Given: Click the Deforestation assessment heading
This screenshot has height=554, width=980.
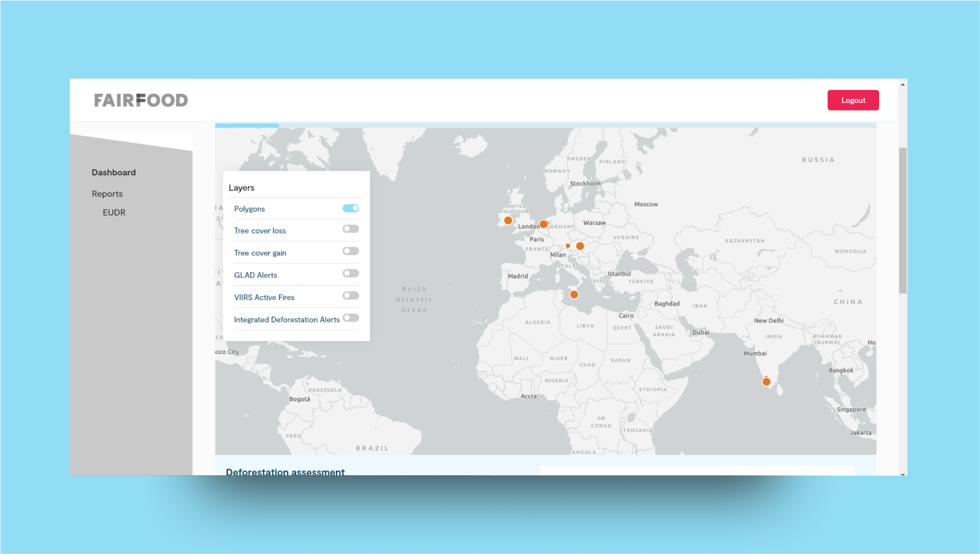Looking at the screenshot, I should tap(285, 472).
